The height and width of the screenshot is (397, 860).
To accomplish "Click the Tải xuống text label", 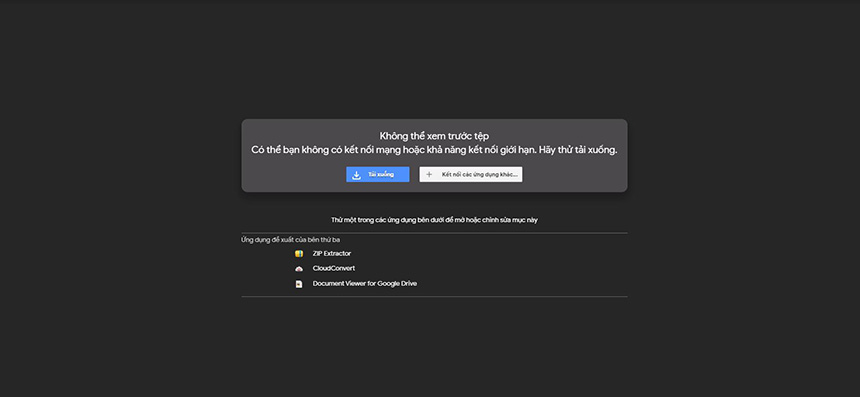I will tap(381, 174).
